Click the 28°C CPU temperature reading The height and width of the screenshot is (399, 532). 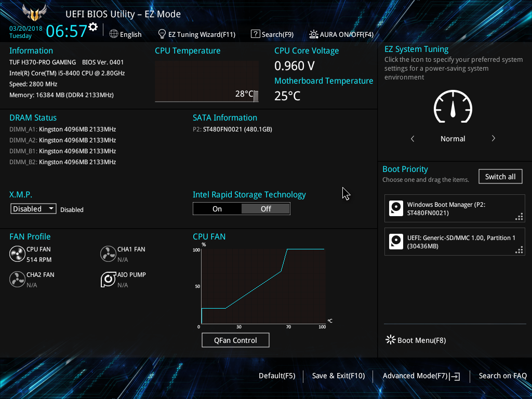[244, 94]
